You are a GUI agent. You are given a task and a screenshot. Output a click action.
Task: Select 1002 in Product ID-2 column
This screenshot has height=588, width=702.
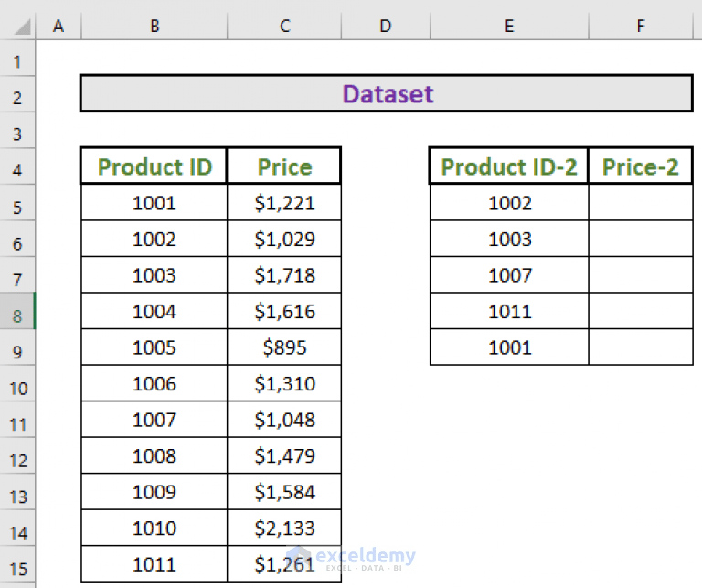pos(509,202)
